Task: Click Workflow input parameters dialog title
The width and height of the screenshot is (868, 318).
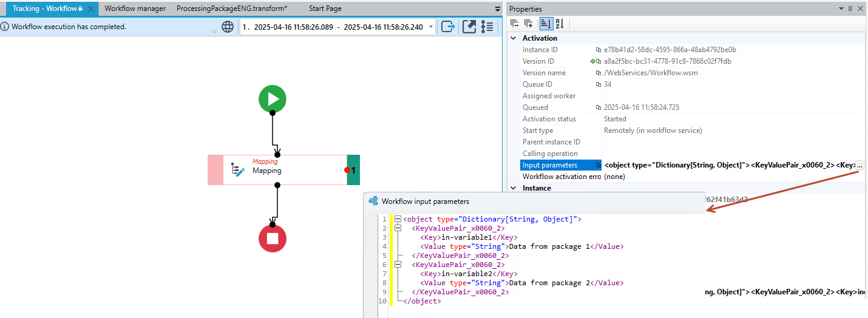Action: pyautogui.click(x=426, y=201)
